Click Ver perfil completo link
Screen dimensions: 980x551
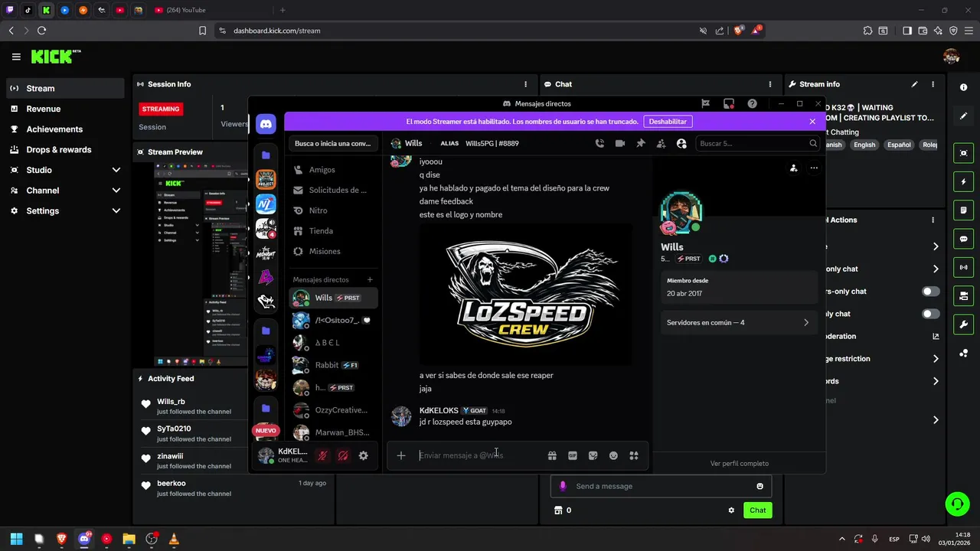point(739,463)
